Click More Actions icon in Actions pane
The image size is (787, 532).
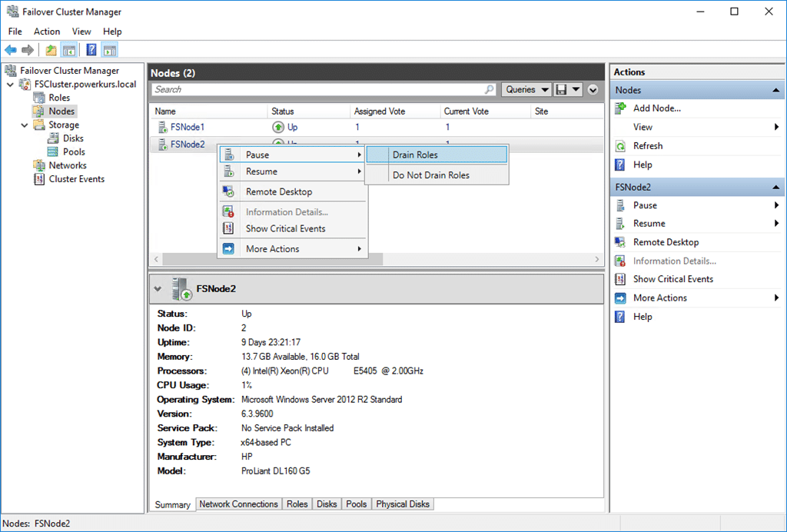point(621,298)
